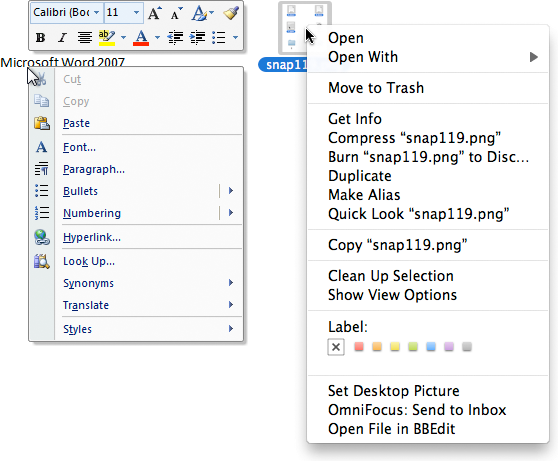
Task: Expand highlight color dropdown arrow
Action: pyautogui.click(x=123, y=37)
